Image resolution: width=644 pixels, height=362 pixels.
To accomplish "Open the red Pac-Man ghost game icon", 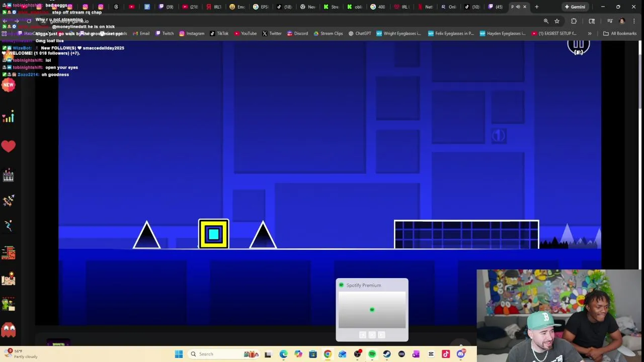I will click(8, 330).
